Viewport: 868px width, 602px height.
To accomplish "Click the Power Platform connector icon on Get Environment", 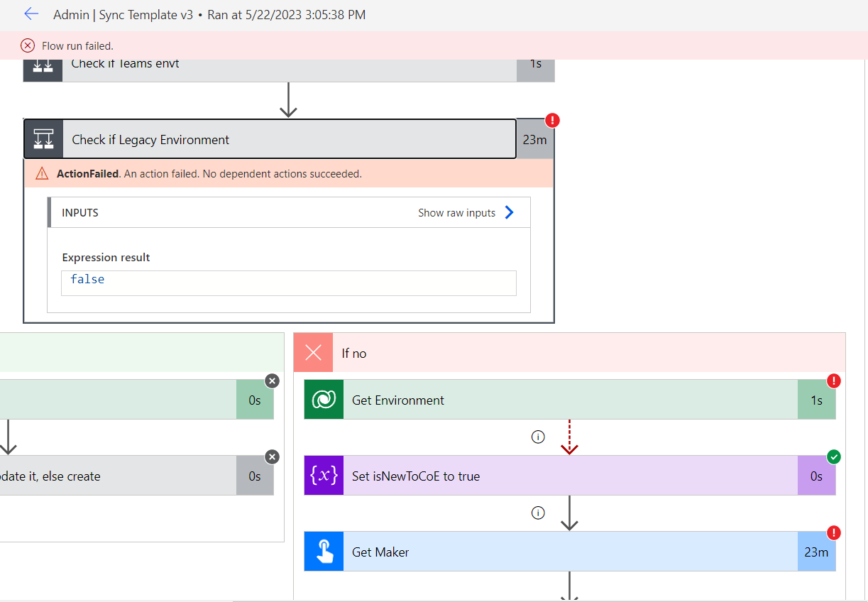I will (323, 400).
